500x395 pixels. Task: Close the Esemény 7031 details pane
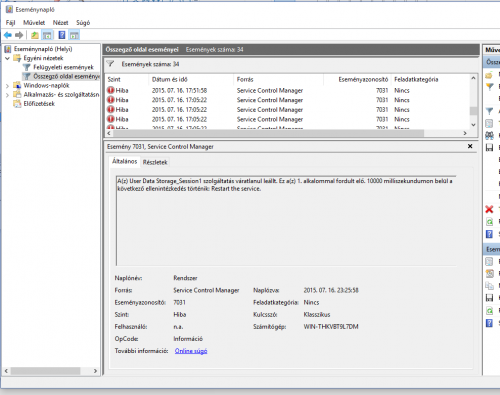[470, 146]
